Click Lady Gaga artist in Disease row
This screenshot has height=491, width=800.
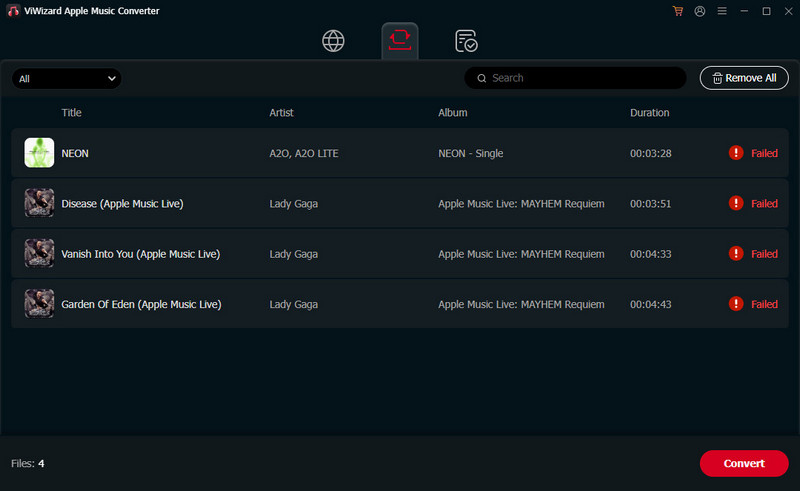pyautogui.click(x=293, y=204)
